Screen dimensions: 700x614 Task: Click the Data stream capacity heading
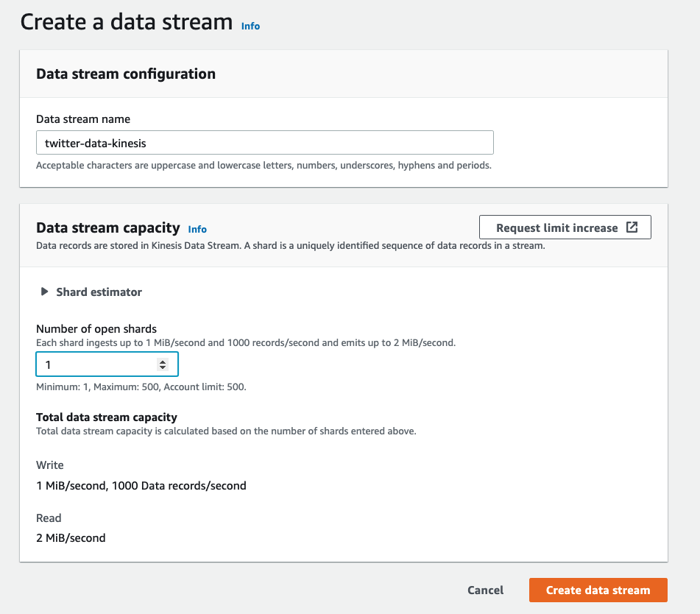click(108, 227)
